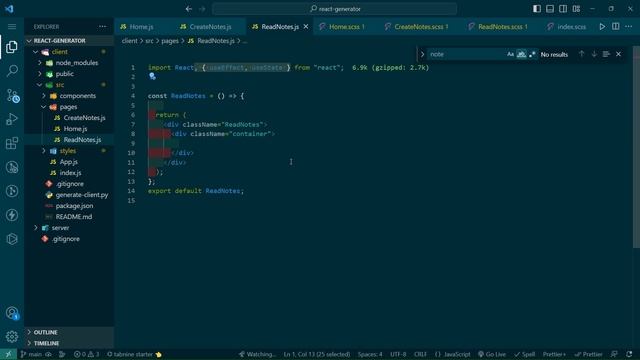This screenshot has height=360, width=640.
Task: Toggle Use Regular Expression in find widget
Action: 532,54
